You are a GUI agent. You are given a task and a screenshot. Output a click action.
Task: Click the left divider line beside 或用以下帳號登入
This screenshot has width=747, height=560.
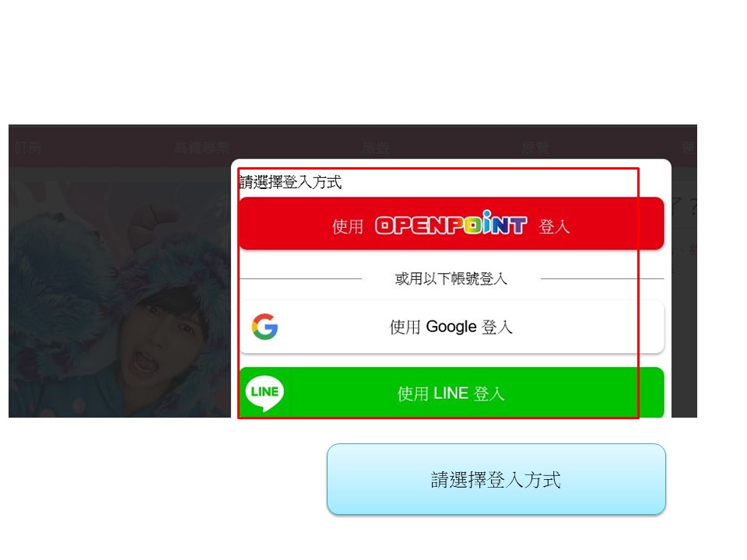point(300,278)
